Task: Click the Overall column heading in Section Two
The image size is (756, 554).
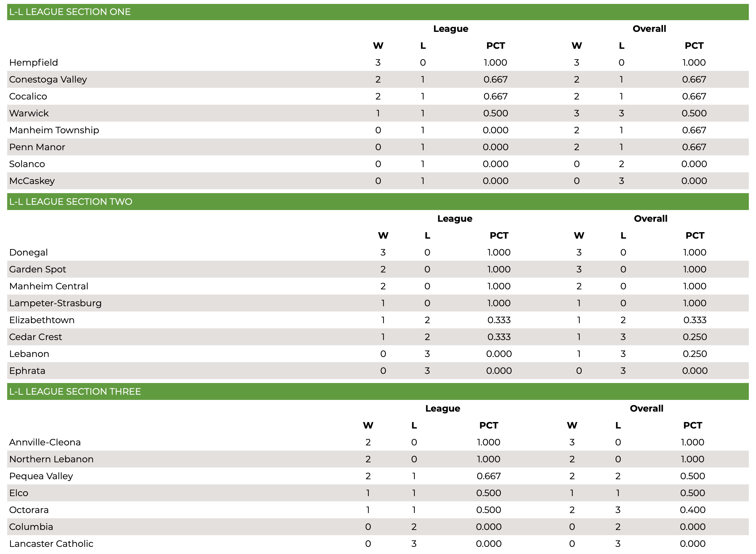Action: pyautogui.click(x=650, y=219)
